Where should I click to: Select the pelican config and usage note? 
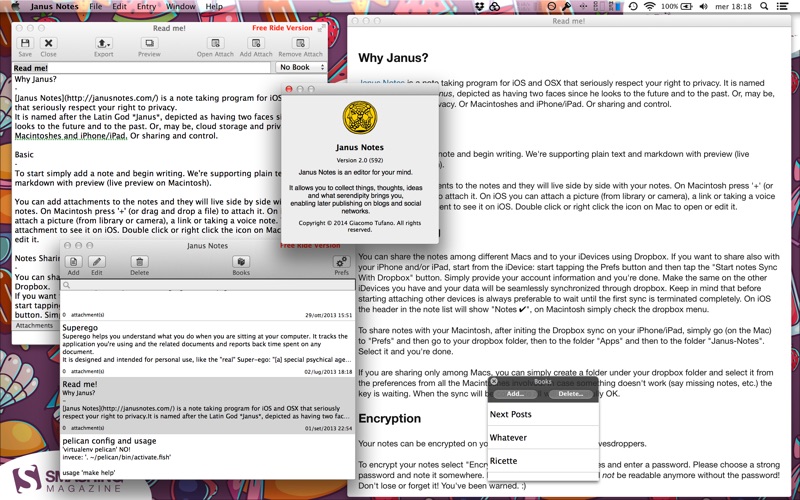(207, 457)
